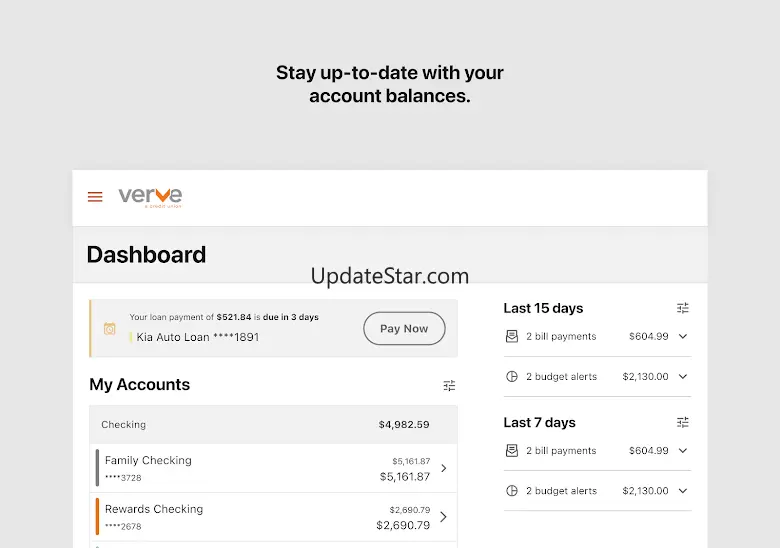
Task: Open Rewards Checking account chevron
Action: pyautogui.click(x=443, y=517)
